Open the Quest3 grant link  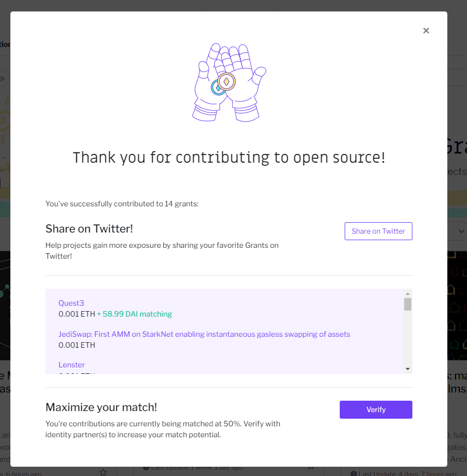(x=71, y=303)
